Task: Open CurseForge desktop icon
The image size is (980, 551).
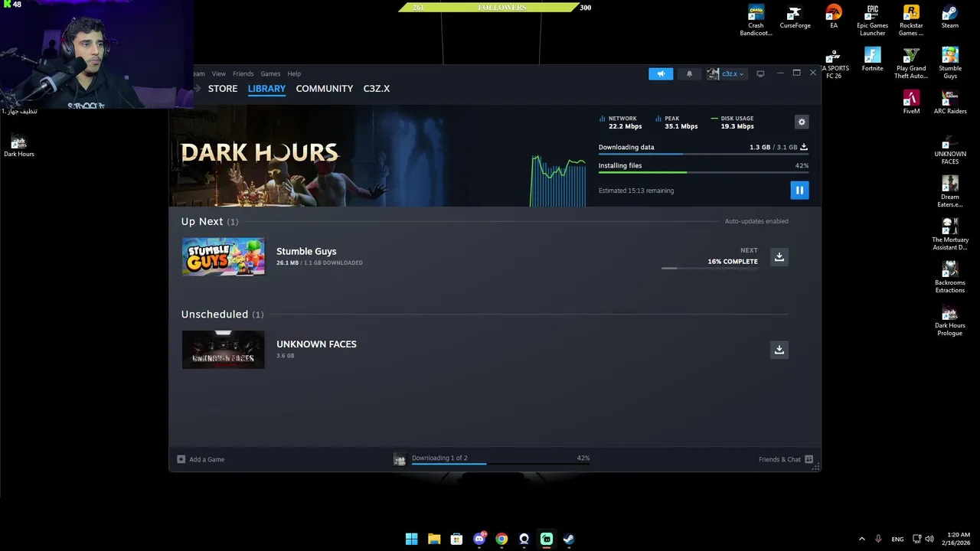Action: [x=795, y=18]
